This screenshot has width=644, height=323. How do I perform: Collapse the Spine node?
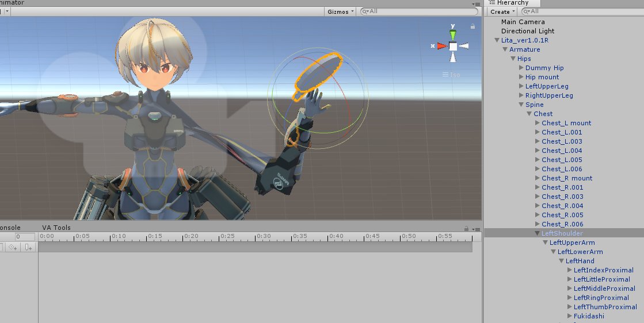click(521, 105)
